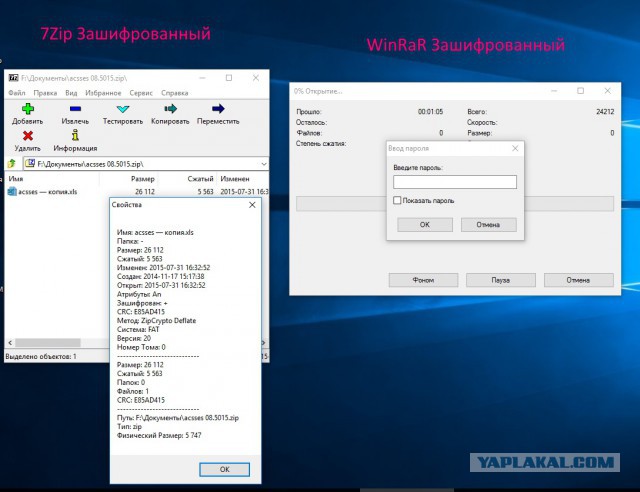Screen dimensions: 640x492
Task: Click the Система: FAT property line
Action: [138, 329]
